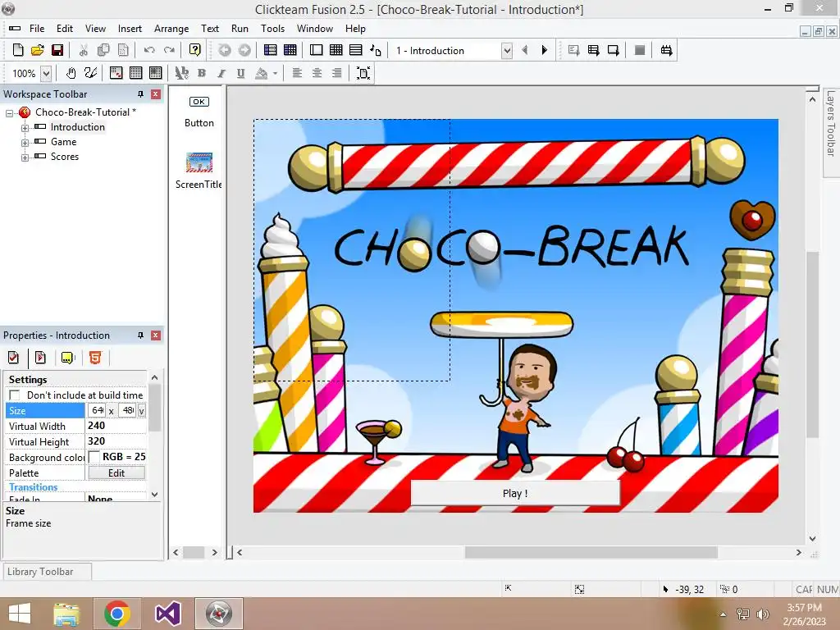Open the Insert menu

[130, 29]
